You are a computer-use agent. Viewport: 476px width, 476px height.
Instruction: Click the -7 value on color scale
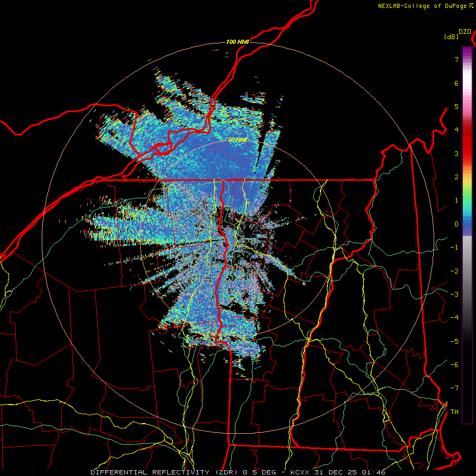coord(454,388)
